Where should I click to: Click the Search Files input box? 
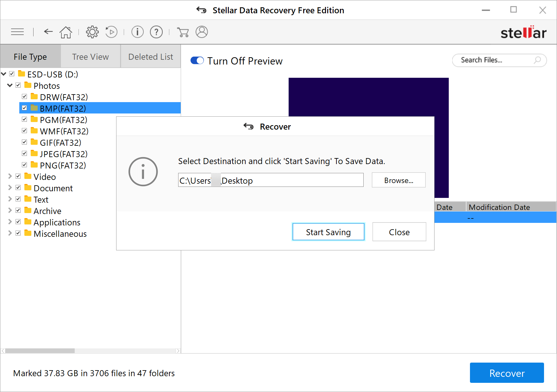point(499,60)
